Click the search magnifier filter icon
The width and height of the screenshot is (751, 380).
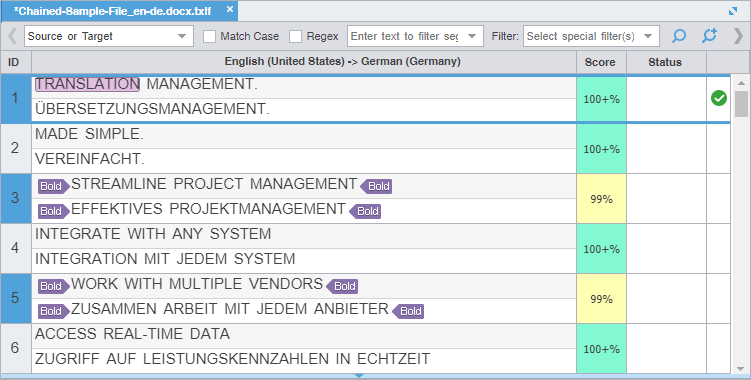point(679,36)
